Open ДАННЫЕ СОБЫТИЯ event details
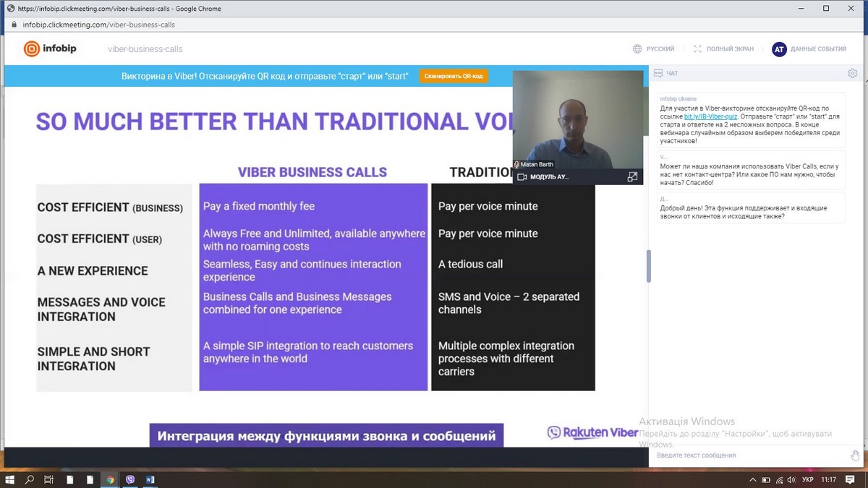 click(x=817, y=49)
